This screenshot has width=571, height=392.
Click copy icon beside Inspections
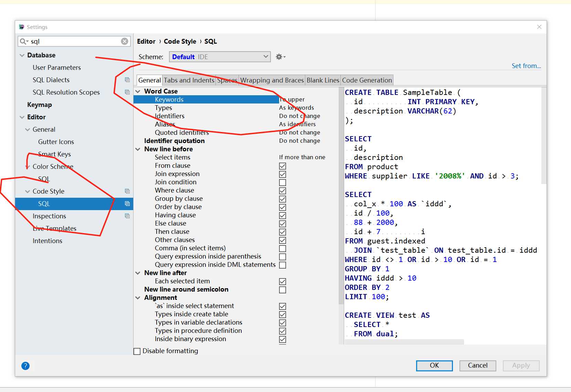pyautogui.click(x=127, y=216)
